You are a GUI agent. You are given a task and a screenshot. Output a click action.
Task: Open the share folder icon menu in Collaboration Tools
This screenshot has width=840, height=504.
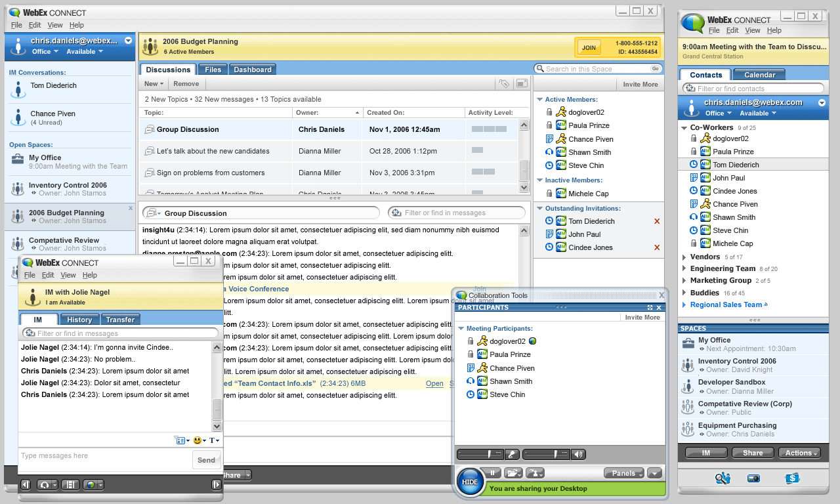pyautogui.click(x=513, y=472)
